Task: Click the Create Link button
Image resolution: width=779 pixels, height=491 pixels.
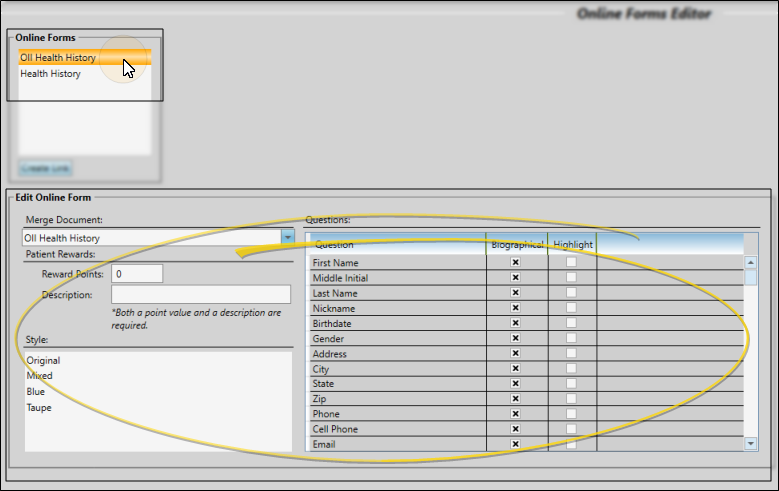Action: point(45,168)
